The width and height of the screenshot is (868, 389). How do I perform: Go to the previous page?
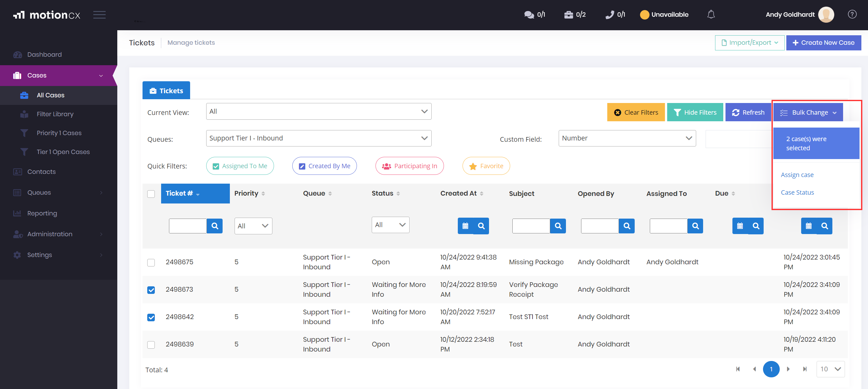[x=754, y=369]
